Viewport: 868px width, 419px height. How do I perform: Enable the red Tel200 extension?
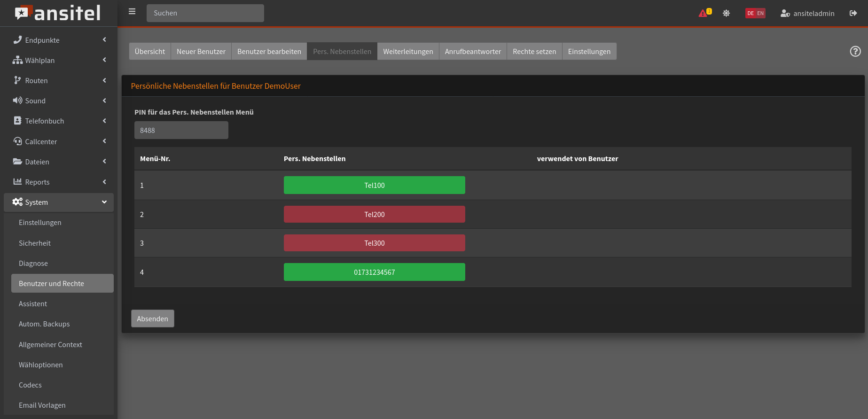[374, 214]
